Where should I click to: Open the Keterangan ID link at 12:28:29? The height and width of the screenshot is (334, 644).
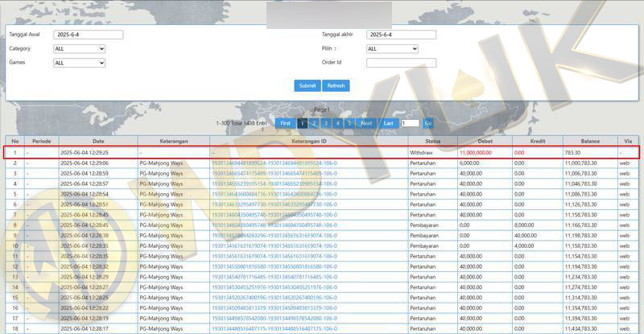(x=275, y=277)
